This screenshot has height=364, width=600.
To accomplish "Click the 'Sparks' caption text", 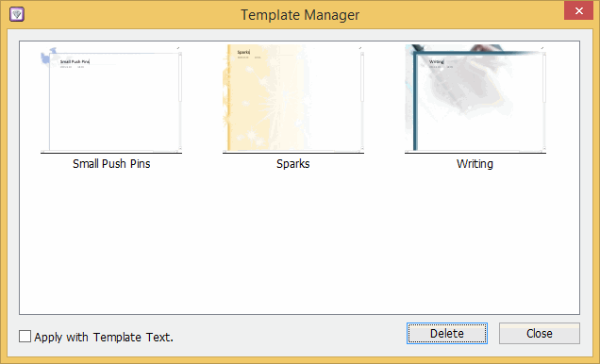I will [293, 164].
